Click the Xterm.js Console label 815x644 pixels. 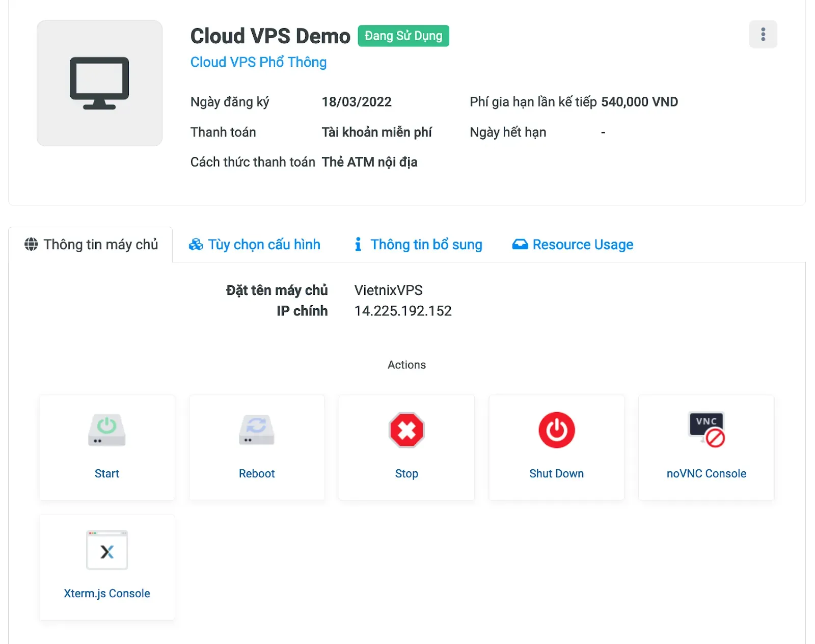(x=107, y=593)
